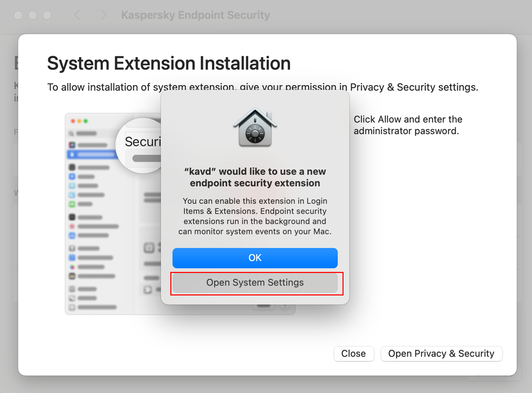Viewport: 532px width, 393px height.
Task: Click the highlighted blue sidebar row in illustration
Action: [x=90, y=154]
